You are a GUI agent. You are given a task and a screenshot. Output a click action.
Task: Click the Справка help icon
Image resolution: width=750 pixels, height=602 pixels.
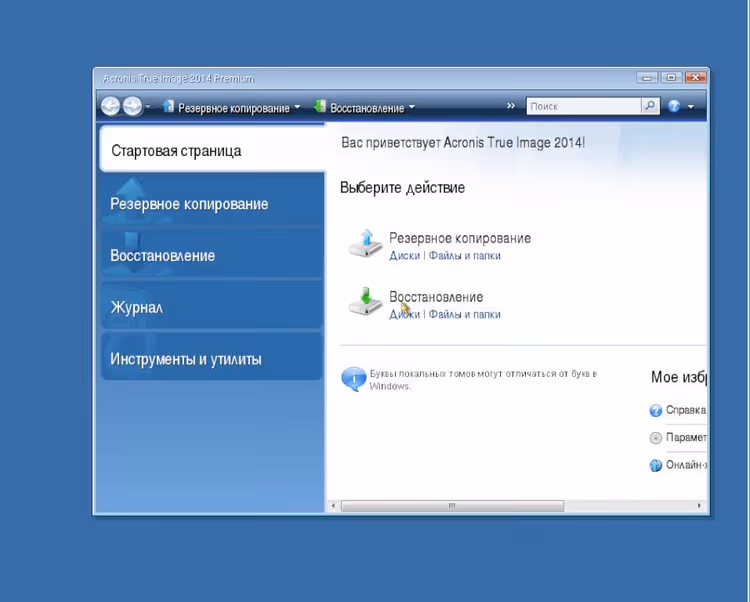click(x=656, y=411)
